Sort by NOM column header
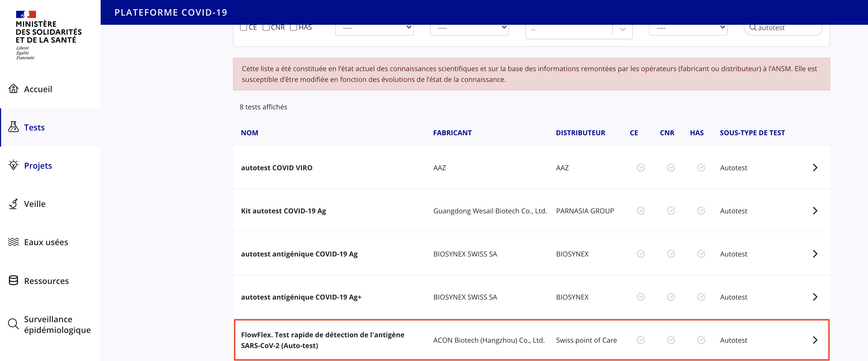The image size is (868, 361). coord(249,133)
